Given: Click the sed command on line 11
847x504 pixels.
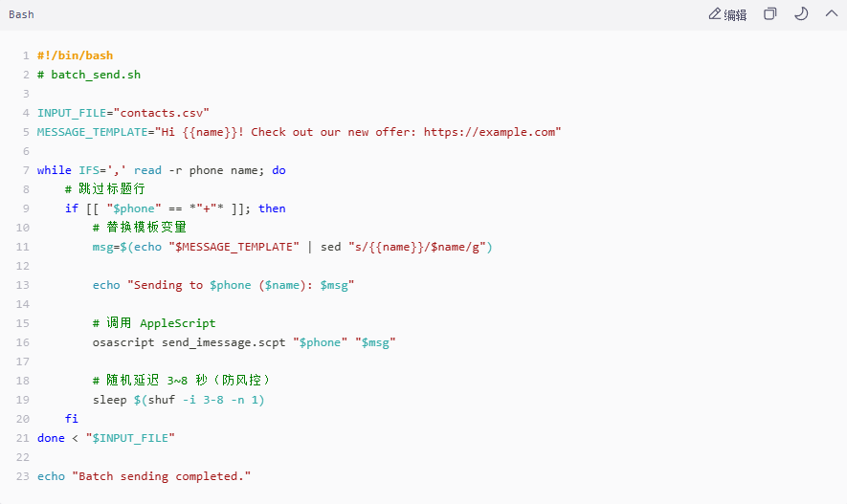Looking at the screenshot, I should click(330, 247).
